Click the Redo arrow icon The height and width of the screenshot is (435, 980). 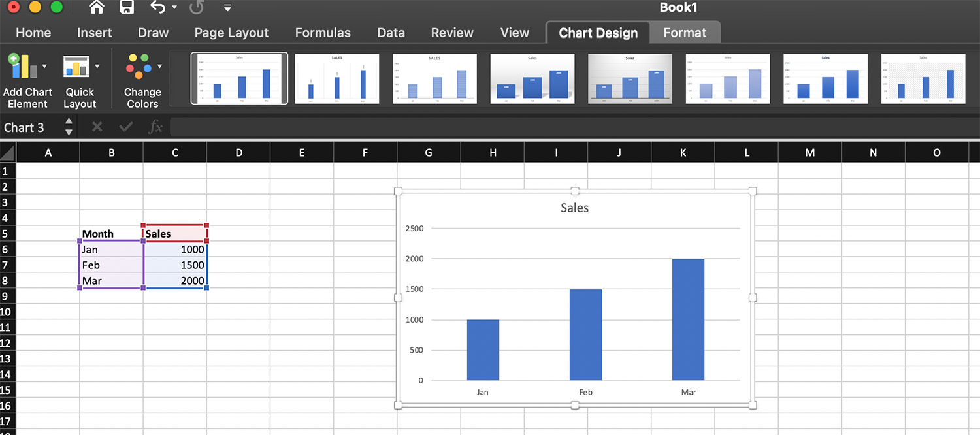coord(195,7)
